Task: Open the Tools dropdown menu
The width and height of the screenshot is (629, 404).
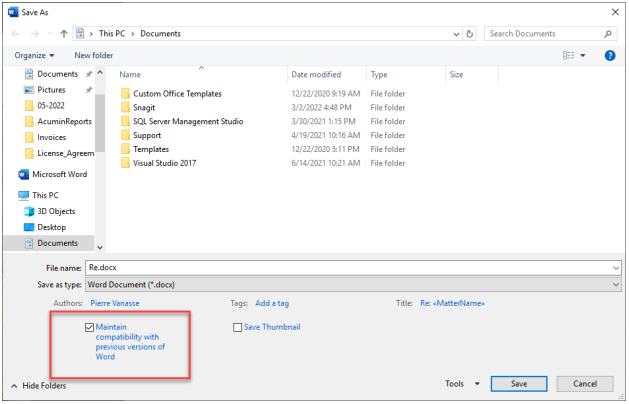Action: 462,384
